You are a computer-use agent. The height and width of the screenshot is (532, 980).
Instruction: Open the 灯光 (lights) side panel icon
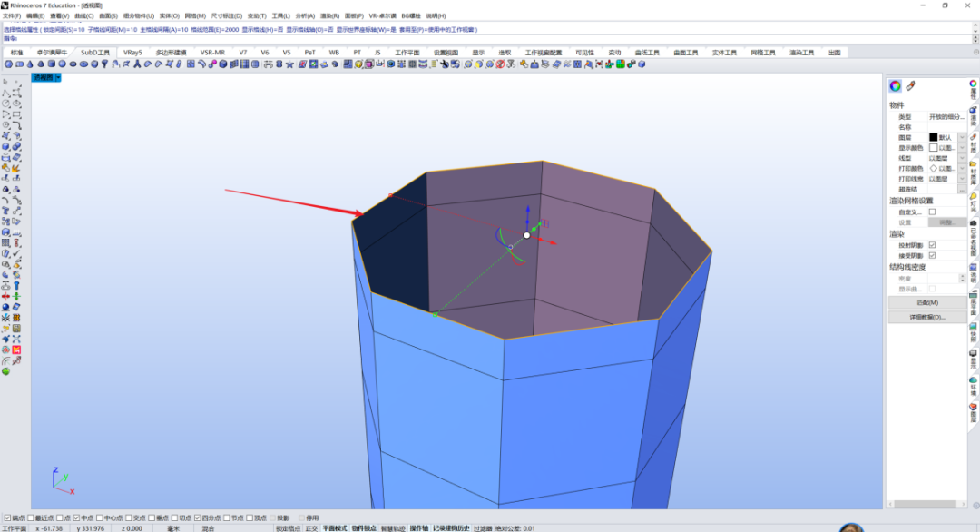click(x=973, y=202)
